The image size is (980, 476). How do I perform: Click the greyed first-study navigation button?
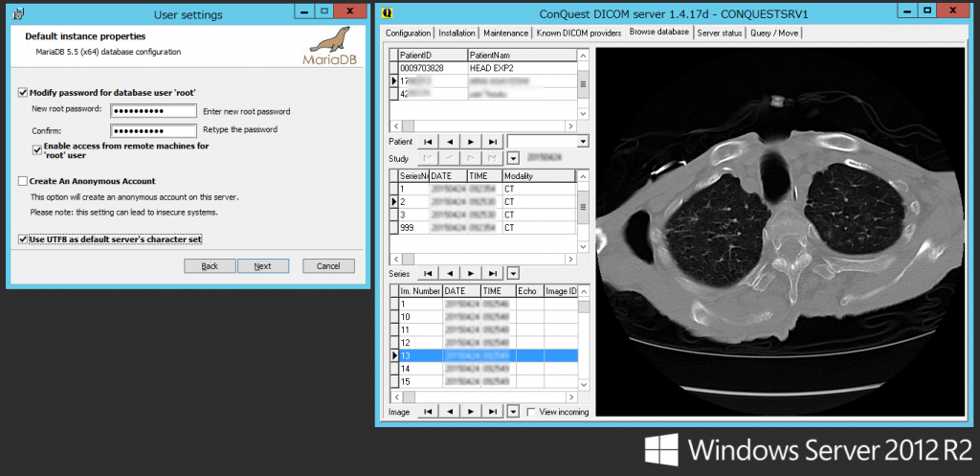[427, 159]
